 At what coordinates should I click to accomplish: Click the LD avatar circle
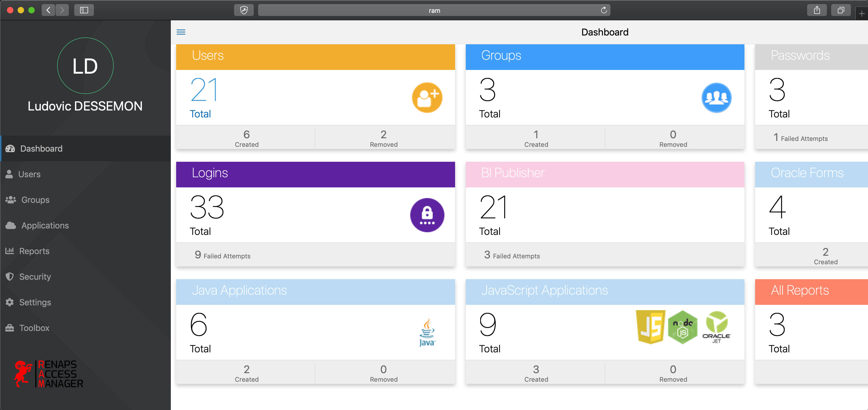85,66
